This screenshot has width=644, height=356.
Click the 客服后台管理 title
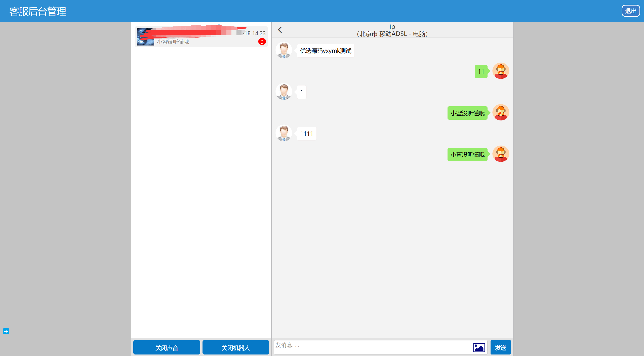[38, 11]
